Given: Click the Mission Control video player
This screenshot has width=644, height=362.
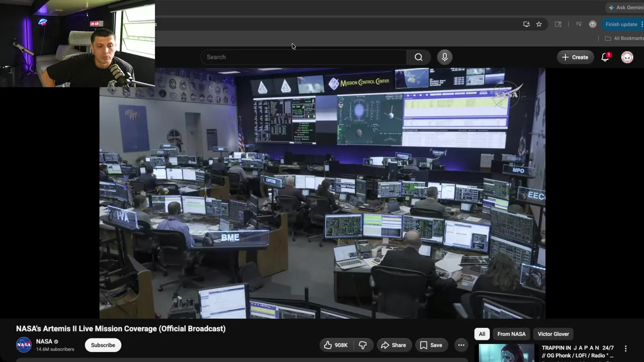Looking at the screenshot, I should tap(322, 193).
